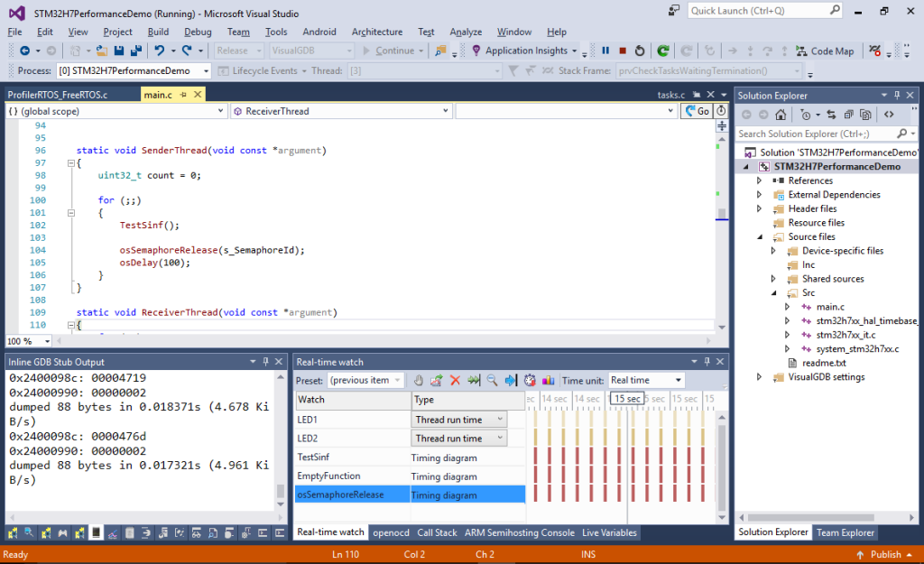Click the bar chart statistics icon in Real-time watch

(548, 381)
